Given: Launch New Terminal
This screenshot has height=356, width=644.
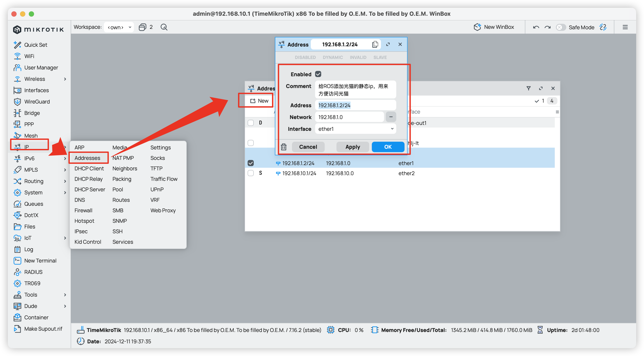Looking at the screenshot, I should click(40, 260).
